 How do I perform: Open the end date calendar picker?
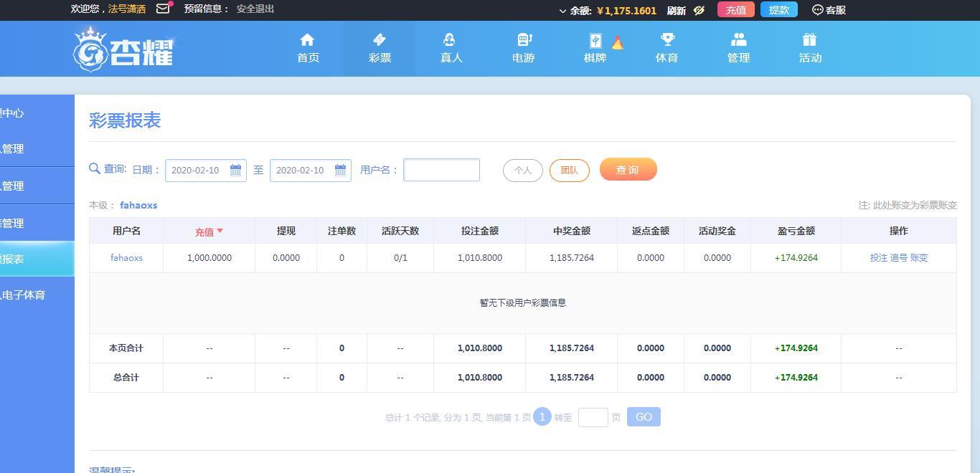(x=341, y=170)
